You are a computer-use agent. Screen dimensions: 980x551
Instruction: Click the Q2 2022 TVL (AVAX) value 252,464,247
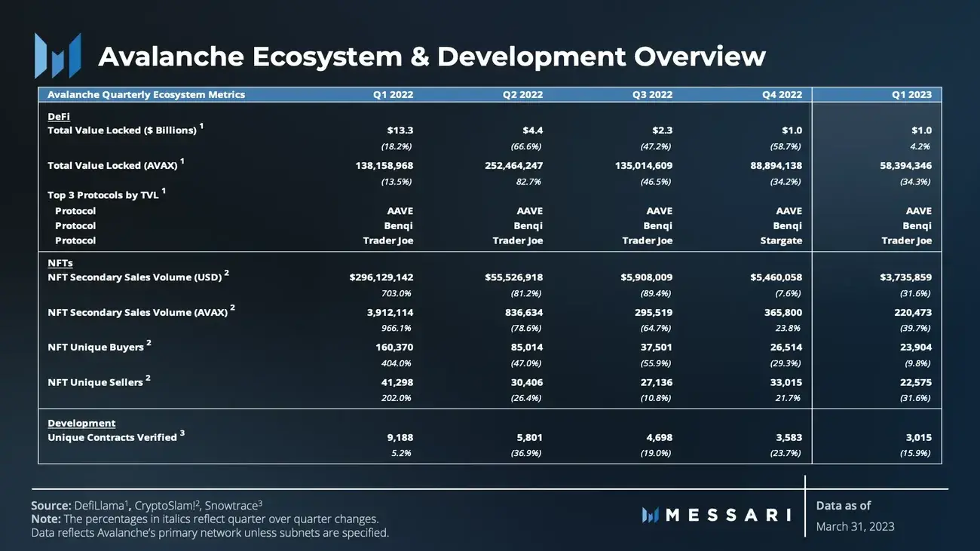pos(514,166)
